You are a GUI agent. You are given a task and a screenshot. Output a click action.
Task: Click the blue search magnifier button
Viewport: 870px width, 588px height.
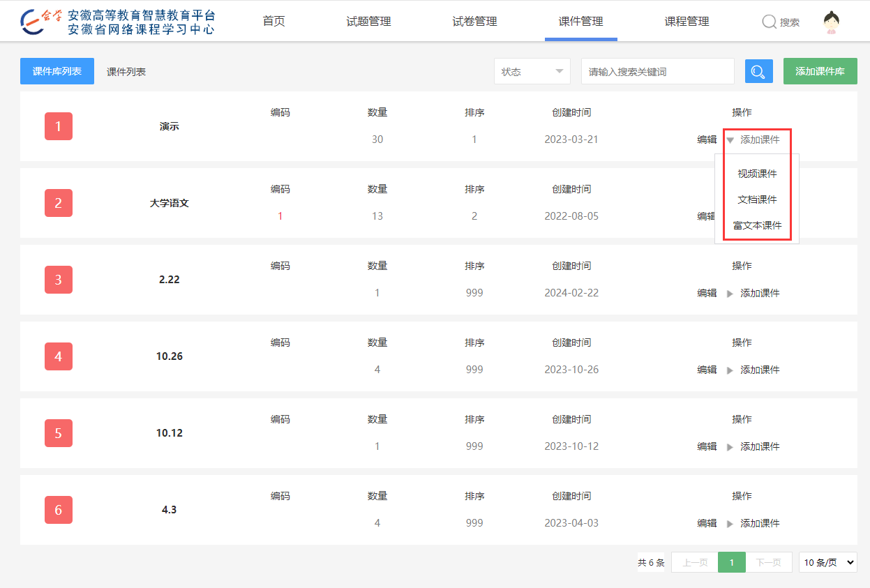click(758, 71)
